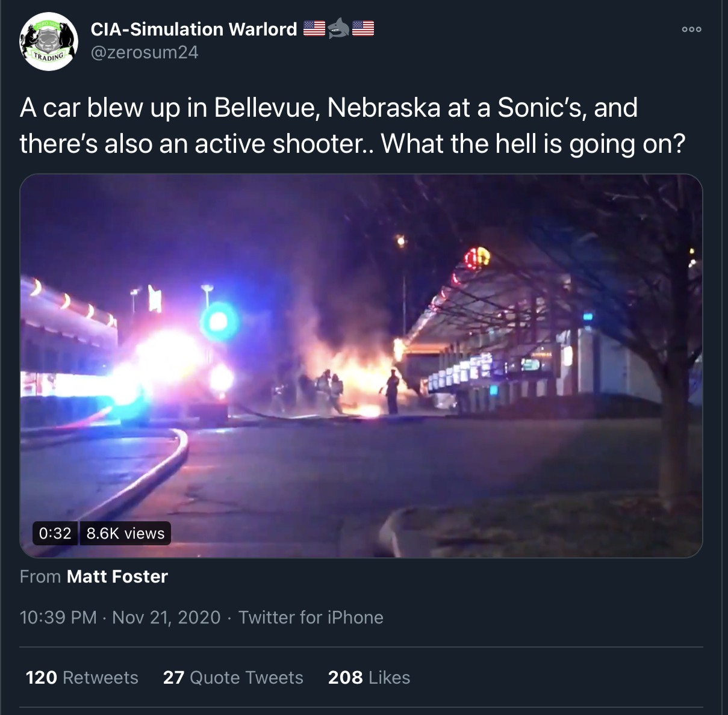Click the 0:32 video duration badge
Image resolution: width=728 pixels, height=715 pixels.
pos(55,533)
